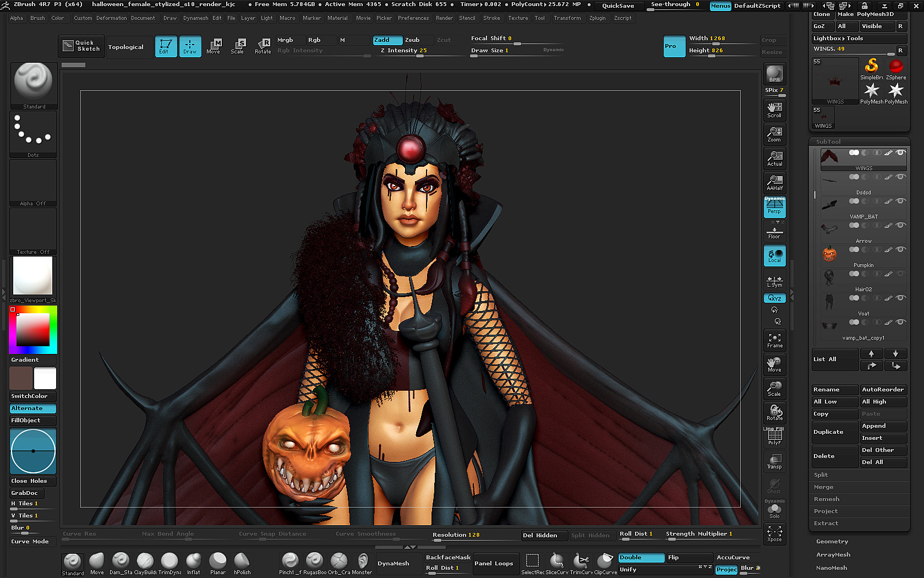Choose the Rotate transform icon in top shelf
This screenshot has width=924, height=578.
click(263, 46)
